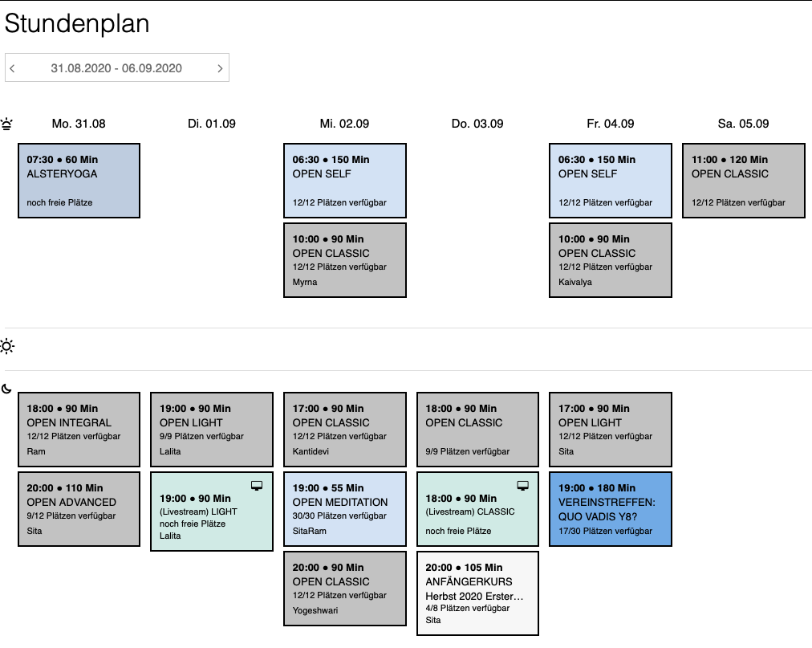Open OPEN MEDITATION class with SitaRam

click(x=345, y=509)
